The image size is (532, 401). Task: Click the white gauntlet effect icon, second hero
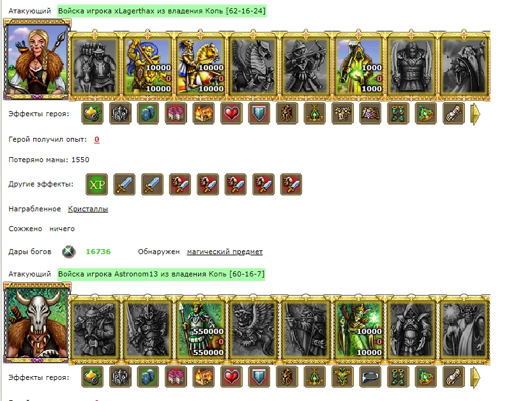pos(454,377)
